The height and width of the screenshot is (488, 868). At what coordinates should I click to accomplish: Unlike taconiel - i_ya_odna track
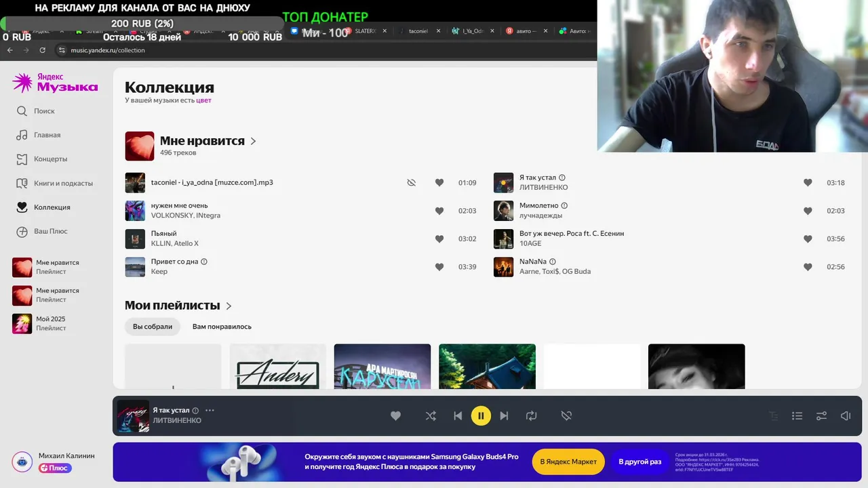coord(439,183)
